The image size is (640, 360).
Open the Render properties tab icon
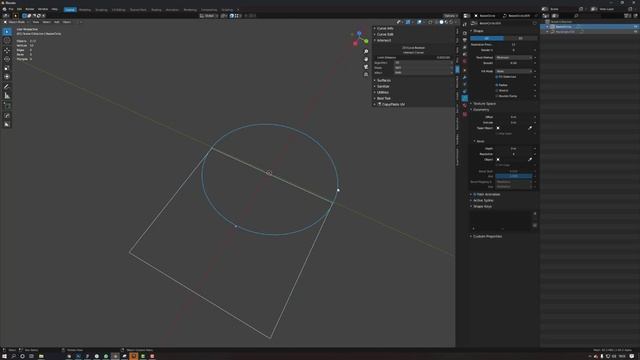(464, 33)
